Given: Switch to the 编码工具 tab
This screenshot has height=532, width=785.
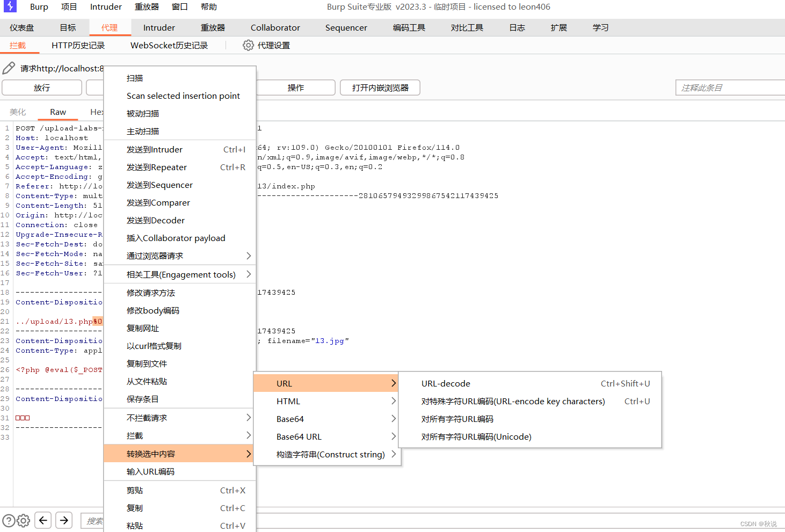Looking at the screenshot, I should click(x=409, y=27).
